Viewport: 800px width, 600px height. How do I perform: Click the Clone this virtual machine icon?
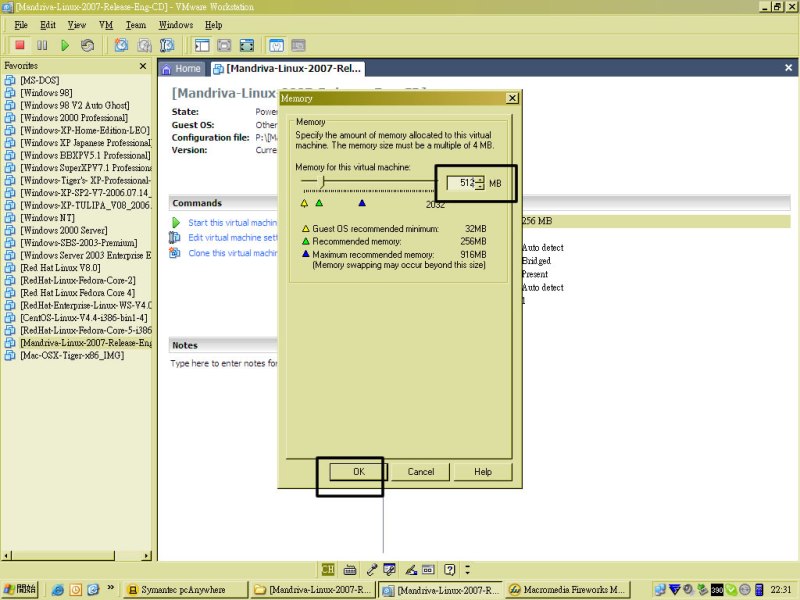tap(174, 253)
